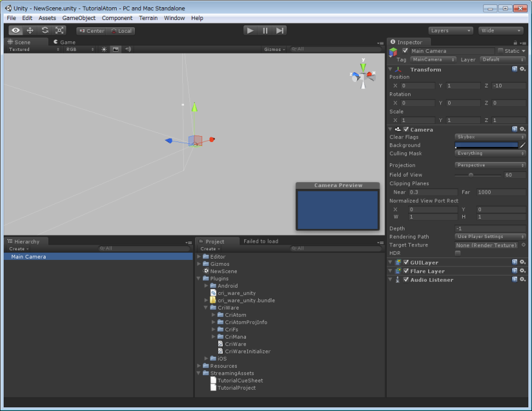The height and width of the screenshot is (411, 532).
Task: Open the Projection Perspective dropdown
Action: coord(490,165)
